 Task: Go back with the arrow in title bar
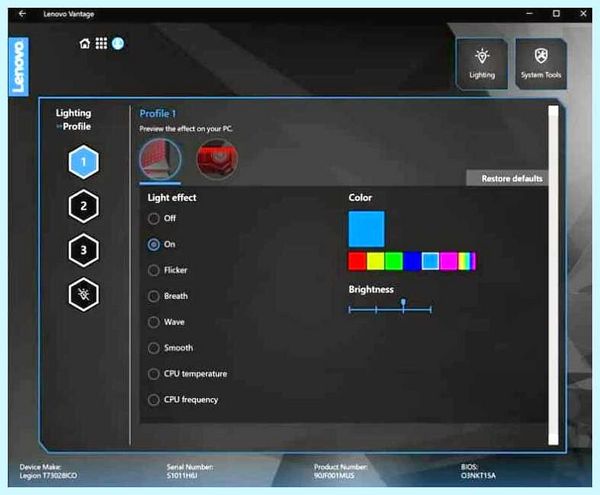tap(22, 14)
